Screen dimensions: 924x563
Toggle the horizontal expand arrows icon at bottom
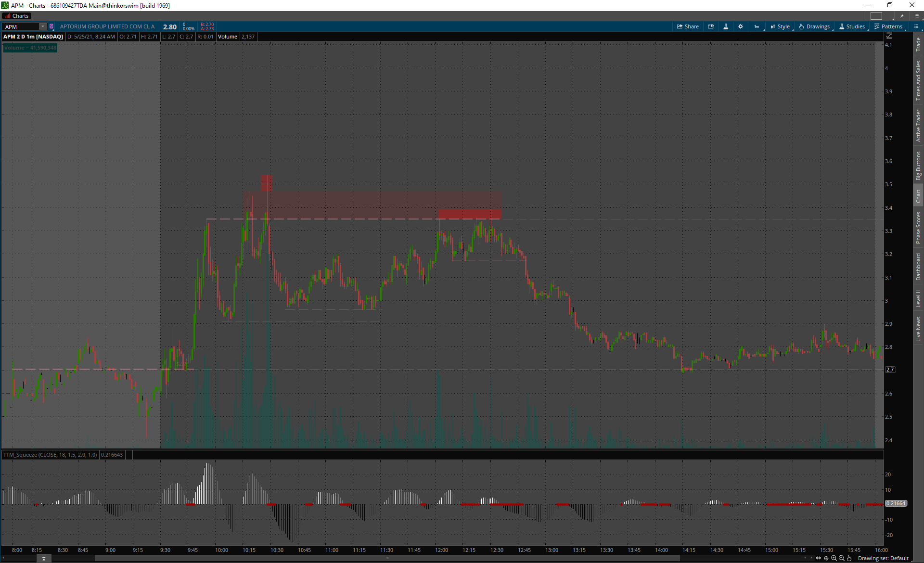(818, 558)
